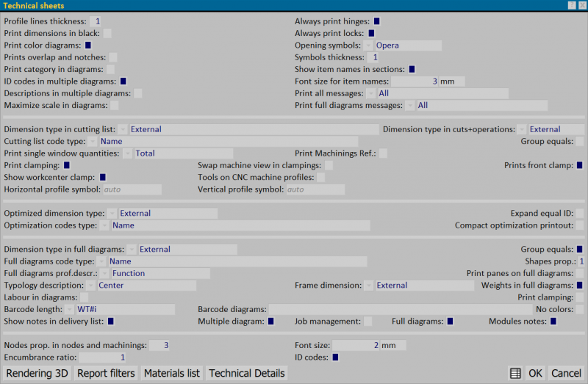
Task: Enable Print category in diagrams
Action: tap(110, 69)
